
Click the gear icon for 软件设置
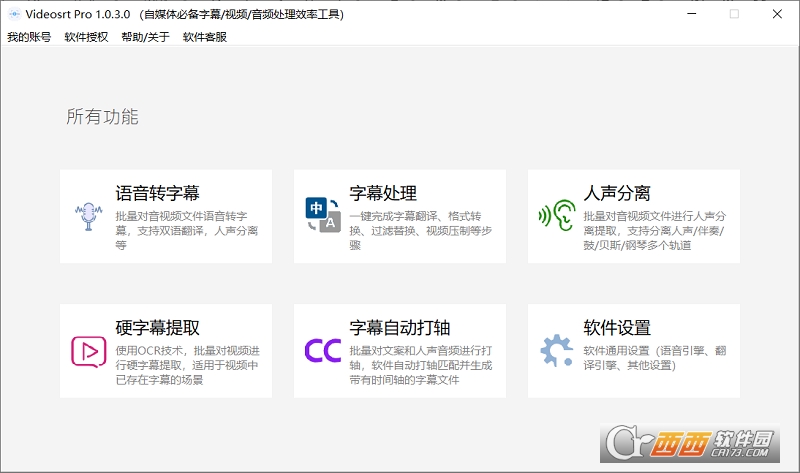click(x=556, y=351)
